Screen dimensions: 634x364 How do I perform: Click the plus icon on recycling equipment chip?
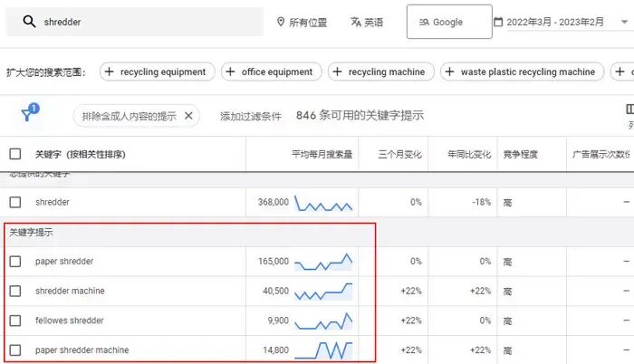point(109,72)
